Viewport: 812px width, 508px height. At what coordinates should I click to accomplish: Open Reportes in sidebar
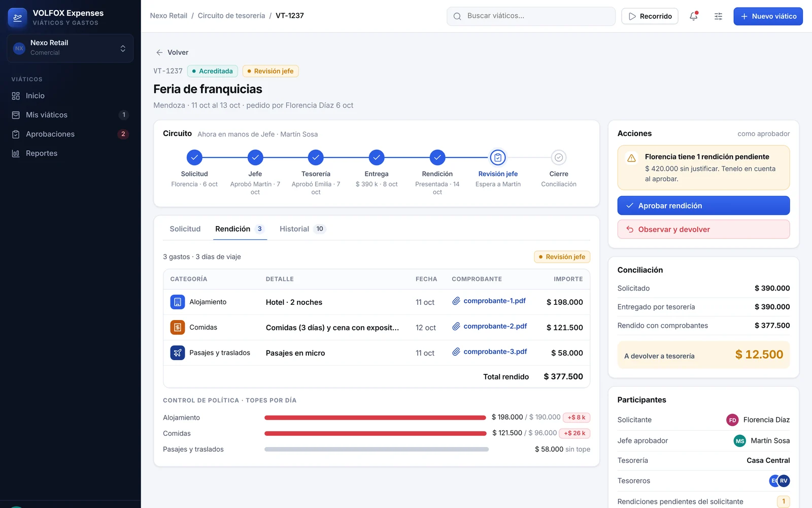click(70, 153)
